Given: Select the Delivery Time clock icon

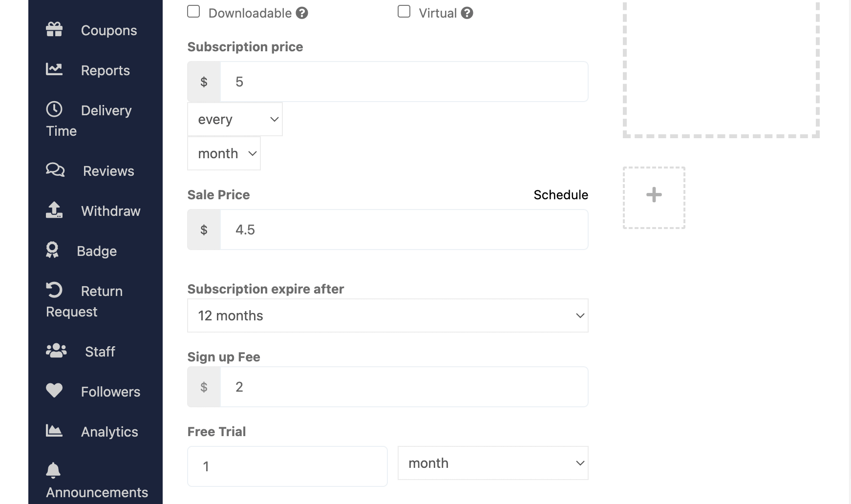Looking at the screenshot, I should (x=54, y=109).
